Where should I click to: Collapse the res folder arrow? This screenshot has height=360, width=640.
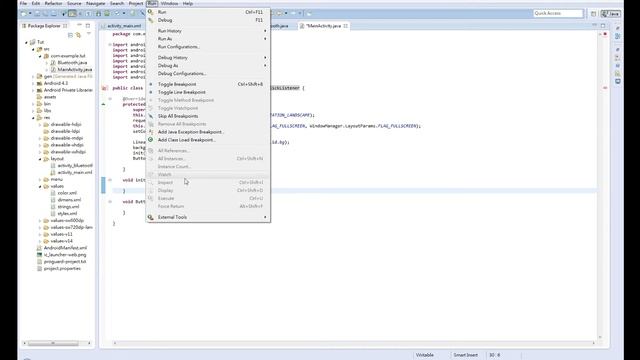pos(33,118)
